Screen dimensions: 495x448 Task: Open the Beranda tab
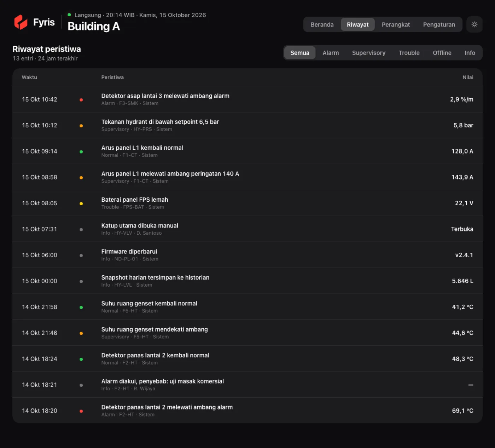[322, 24]
